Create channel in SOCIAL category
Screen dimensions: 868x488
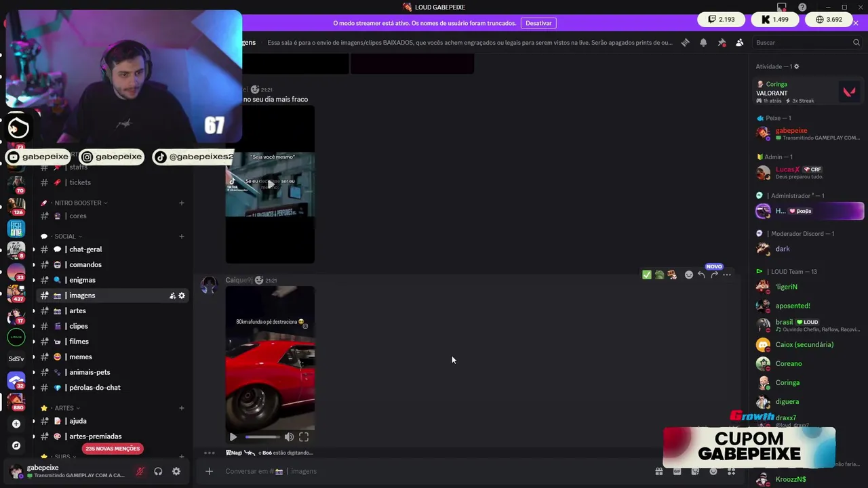pos(182,237)
